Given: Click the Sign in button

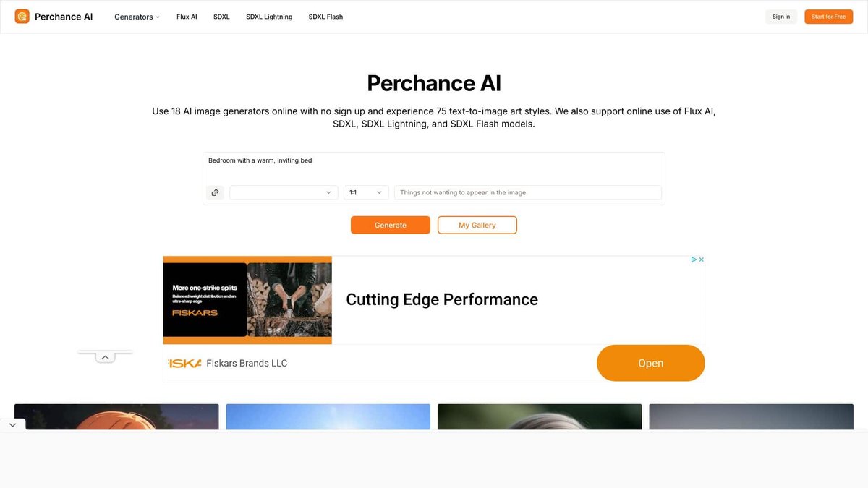Looking at the screenshot, I should click(x=780, y=16).
